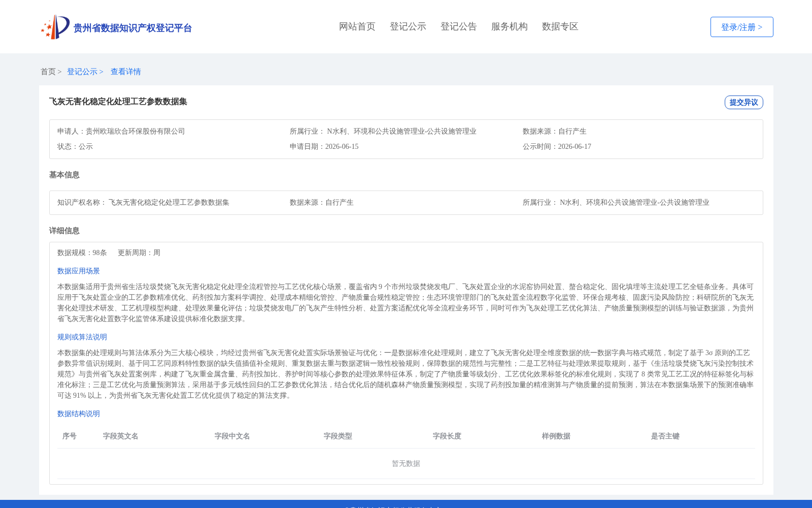The height and width of the screenshot is (508, 812).
Task: Click the 数据来源：自行产生 in header summary
Action: click(x=555, y=131)
